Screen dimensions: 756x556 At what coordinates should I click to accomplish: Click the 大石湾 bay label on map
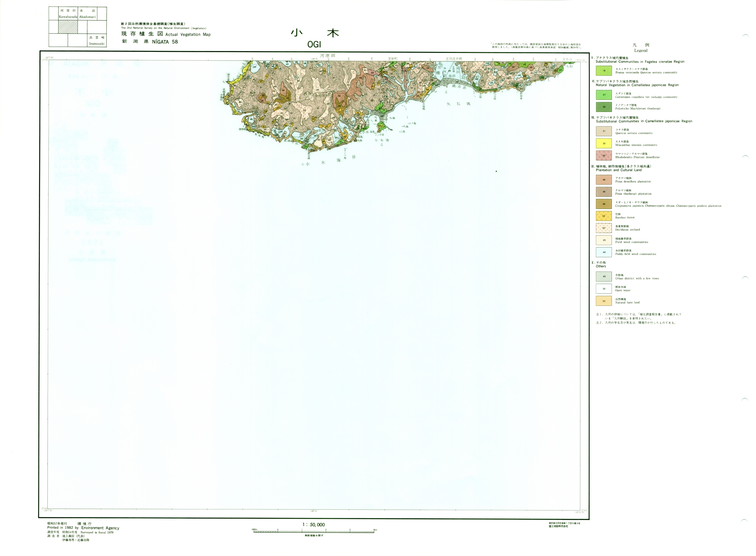click(x=458, y=104)
